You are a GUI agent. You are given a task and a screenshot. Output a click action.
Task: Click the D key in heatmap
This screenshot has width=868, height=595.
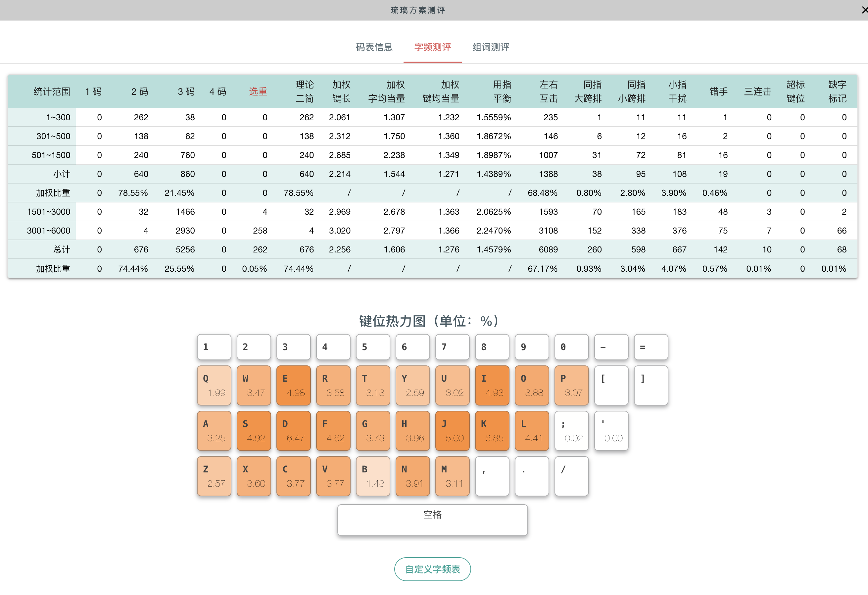coord(293,431)
